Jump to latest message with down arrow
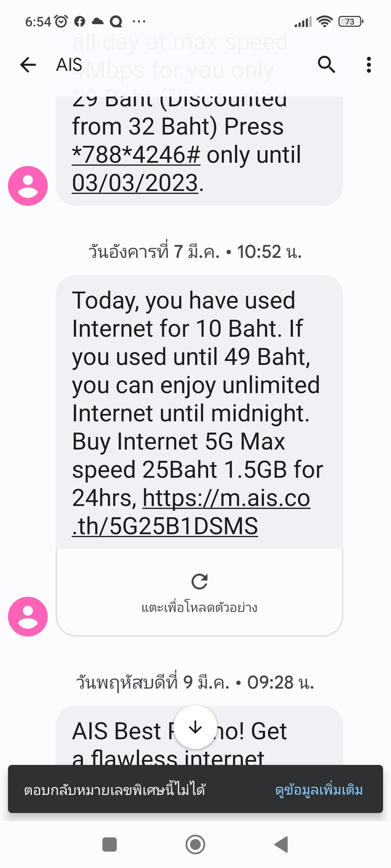Screen dimensions: 391x868 pyautogui.click(x=195, y=727)
